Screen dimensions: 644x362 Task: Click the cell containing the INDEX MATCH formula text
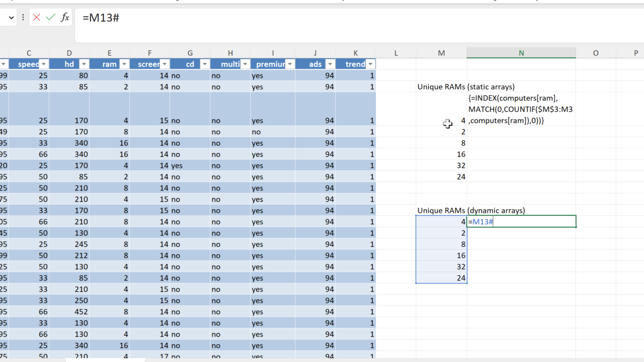(521, 109)
